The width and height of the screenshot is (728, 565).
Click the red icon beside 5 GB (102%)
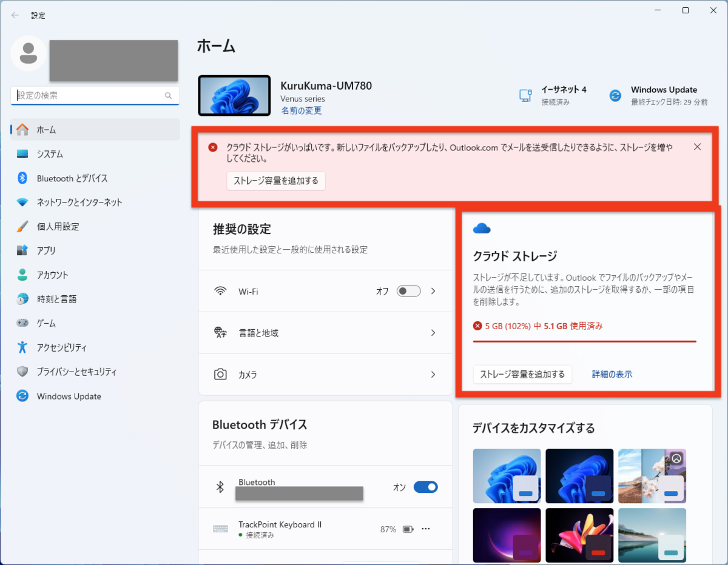click(477, 326)
